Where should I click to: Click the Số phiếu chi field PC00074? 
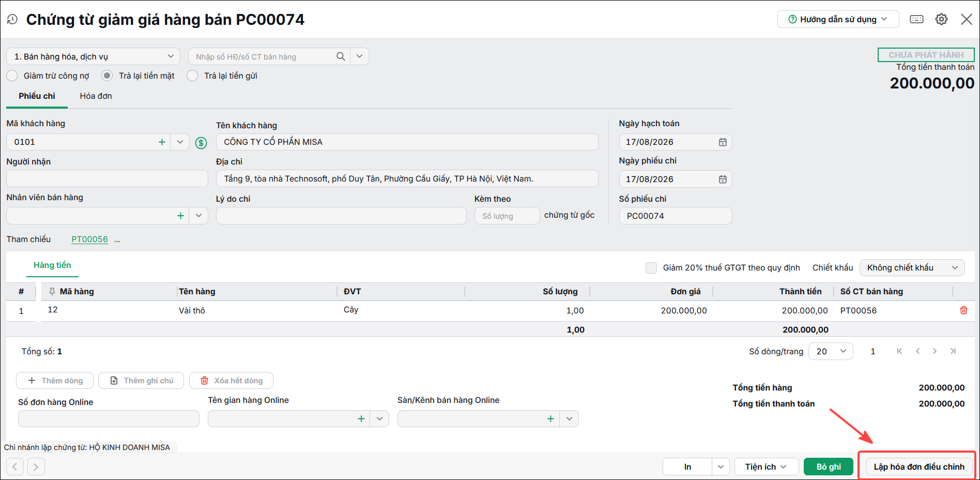coord(676,216)
